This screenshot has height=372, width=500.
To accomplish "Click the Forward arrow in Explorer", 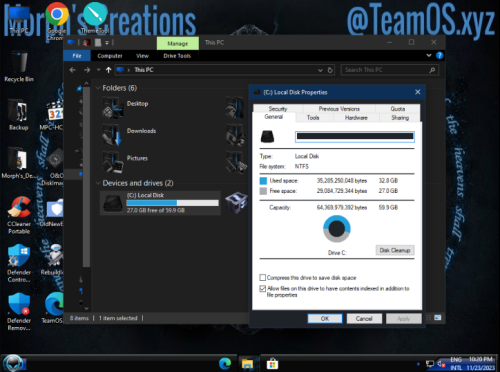I will 87,70.
